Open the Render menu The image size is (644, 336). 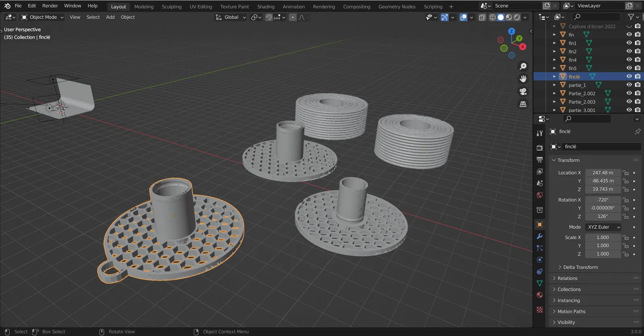click(x=50, y=6)
